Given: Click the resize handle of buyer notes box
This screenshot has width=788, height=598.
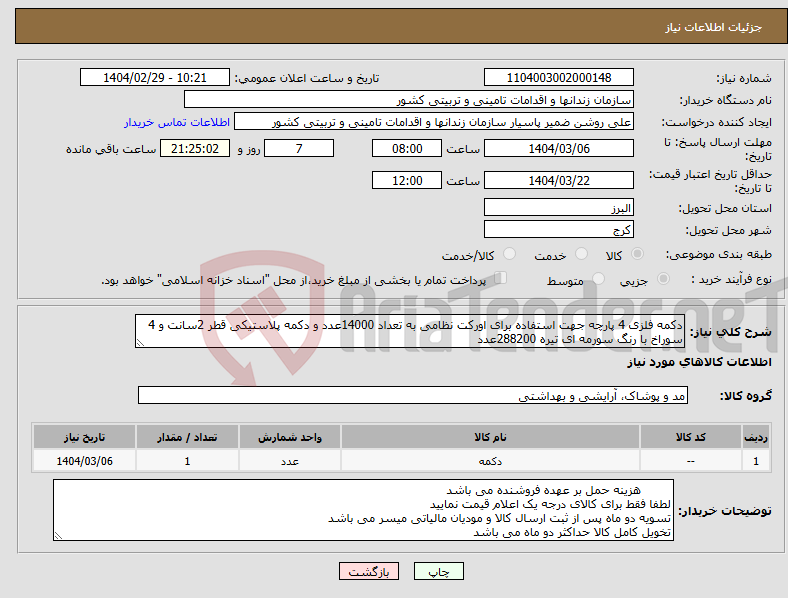Looking at the screenshot, I should click(58, 536).
